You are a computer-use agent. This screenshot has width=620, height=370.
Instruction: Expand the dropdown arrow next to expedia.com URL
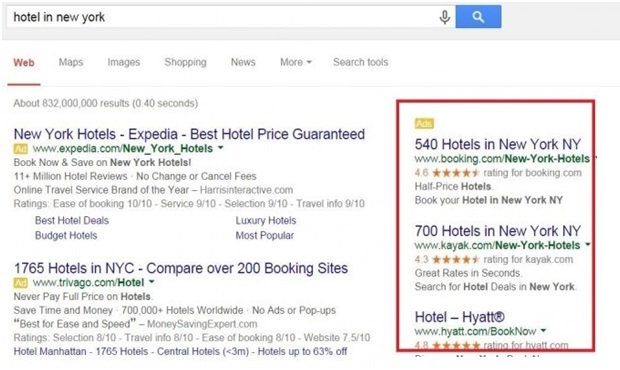(221, 148)
